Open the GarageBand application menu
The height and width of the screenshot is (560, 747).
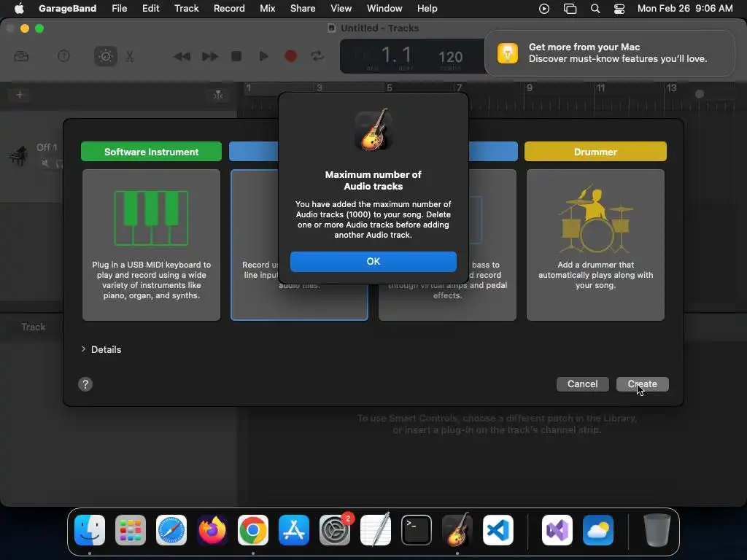[67, 8]
